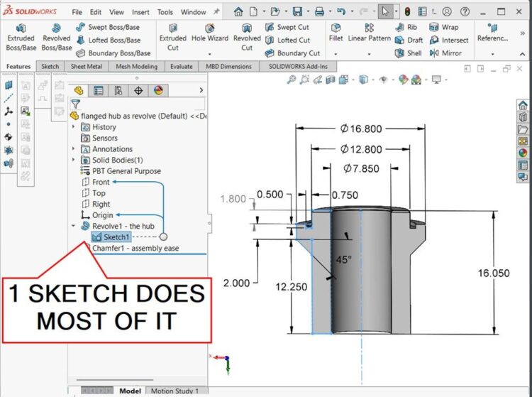The height and width of the screenshot is (397, 532).
Task: Switch to PropertyManager tab
Action: 98,91
